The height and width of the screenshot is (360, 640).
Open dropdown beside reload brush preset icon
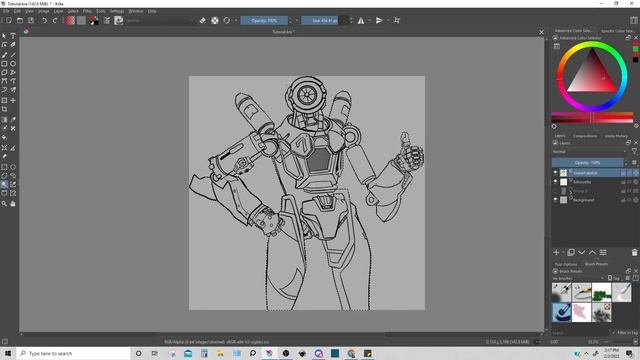pos(236,20)
